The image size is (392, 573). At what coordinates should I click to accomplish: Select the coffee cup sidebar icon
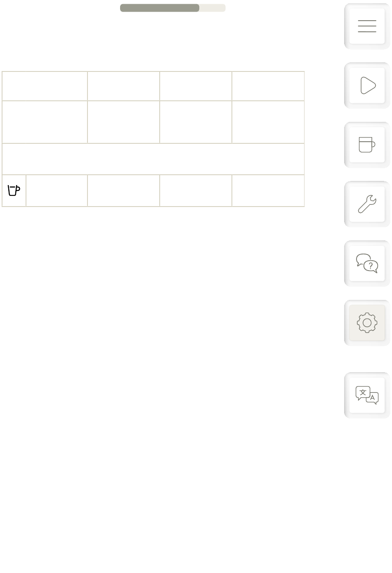tap(367, 145)
